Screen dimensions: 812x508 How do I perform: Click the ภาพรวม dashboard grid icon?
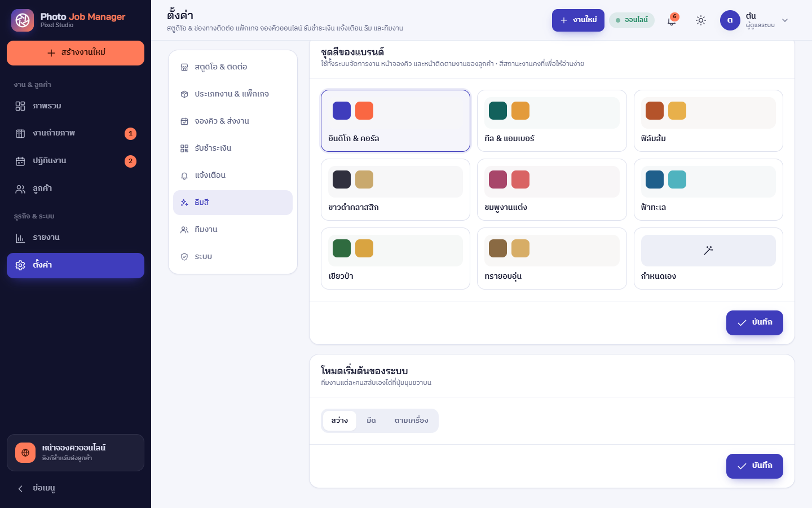coord(20,106)
